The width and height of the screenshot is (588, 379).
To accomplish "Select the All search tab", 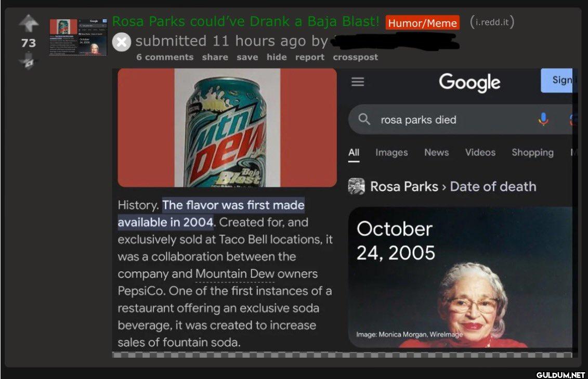I will [354, 153].
